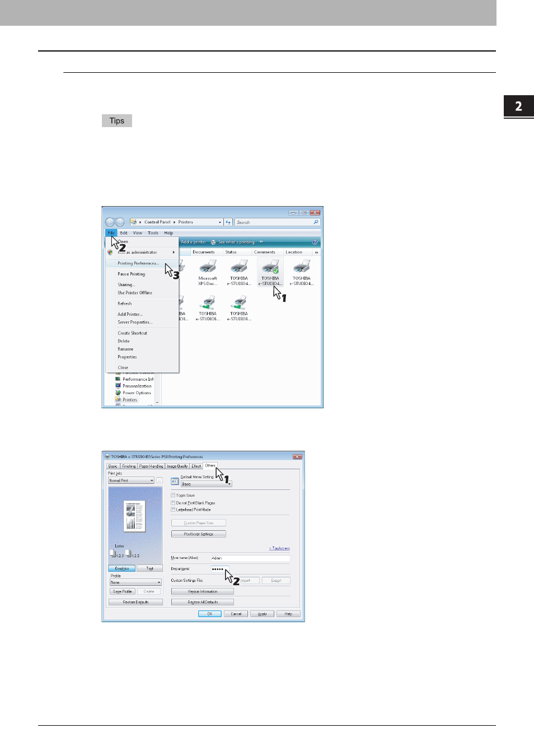Click the Status column header
This screenshot has height=756, width=534.
(238, 253)
